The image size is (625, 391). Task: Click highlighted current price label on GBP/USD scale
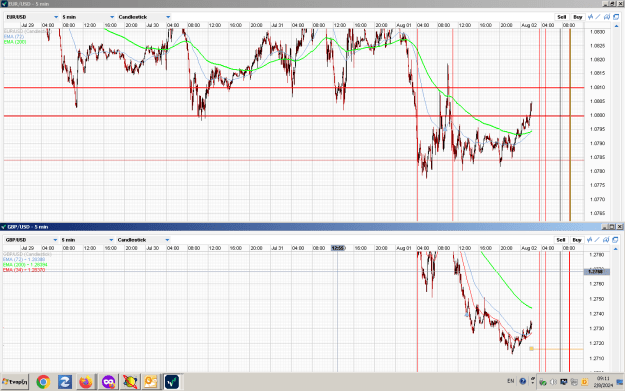(x=596, y=272)
